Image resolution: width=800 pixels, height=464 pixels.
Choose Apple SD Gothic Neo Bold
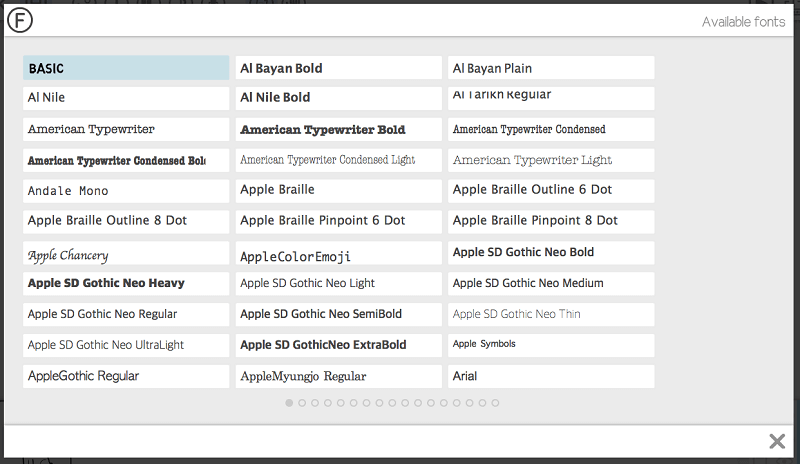pos(551,253)
